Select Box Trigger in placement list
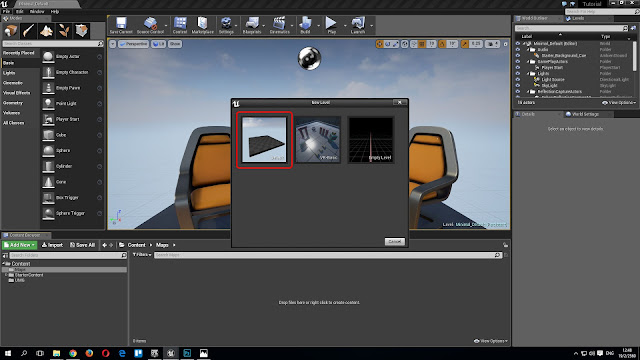 click(72, 198)
